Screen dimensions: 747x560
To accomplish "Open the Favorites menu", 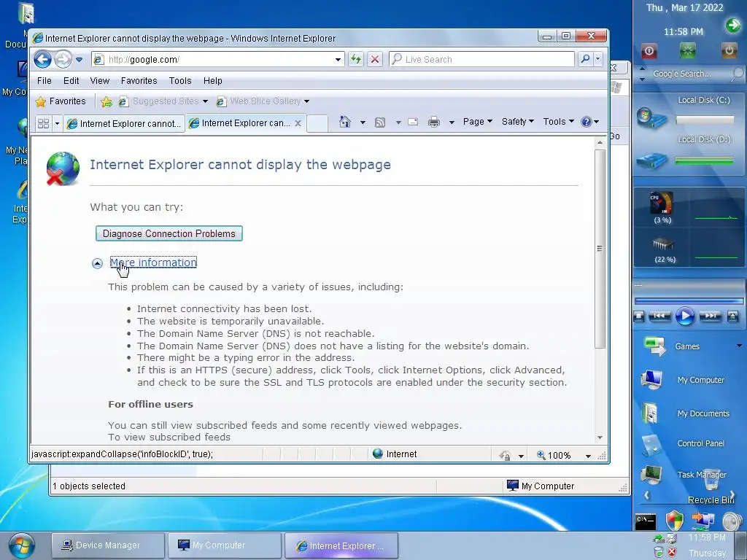I will pos(139,81).
